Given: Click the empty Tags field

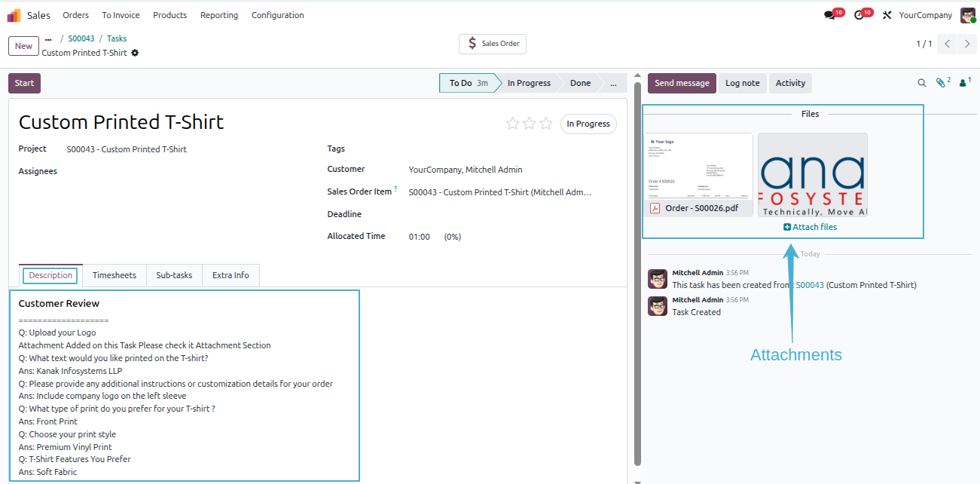Looking at the screenshot, I should 512,149.
